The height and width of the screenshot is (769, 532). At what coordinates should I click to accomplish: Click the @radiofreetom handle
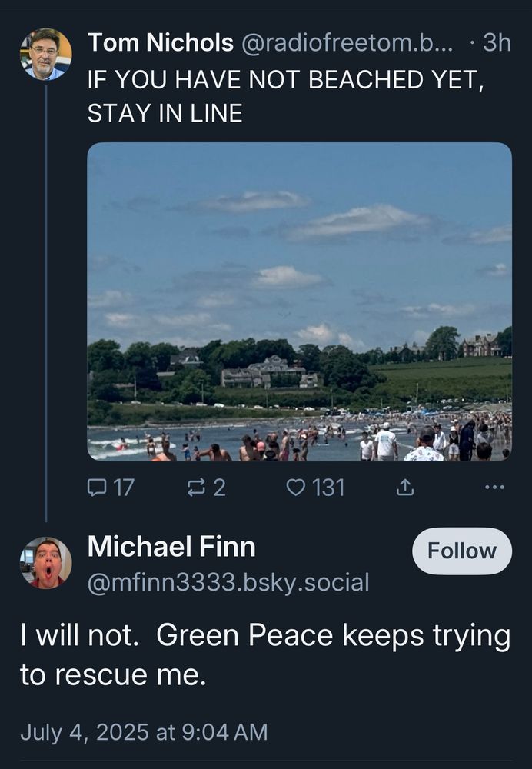pyautogui.click(x=352, y=43)
